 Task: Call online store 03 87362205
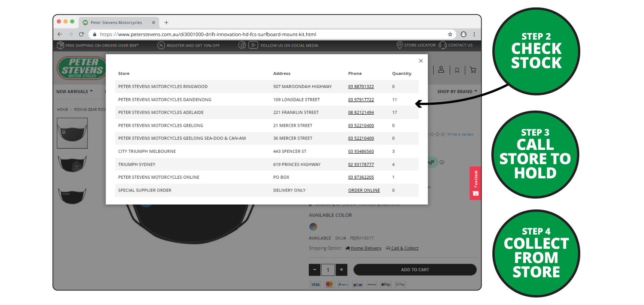(361, 177)
